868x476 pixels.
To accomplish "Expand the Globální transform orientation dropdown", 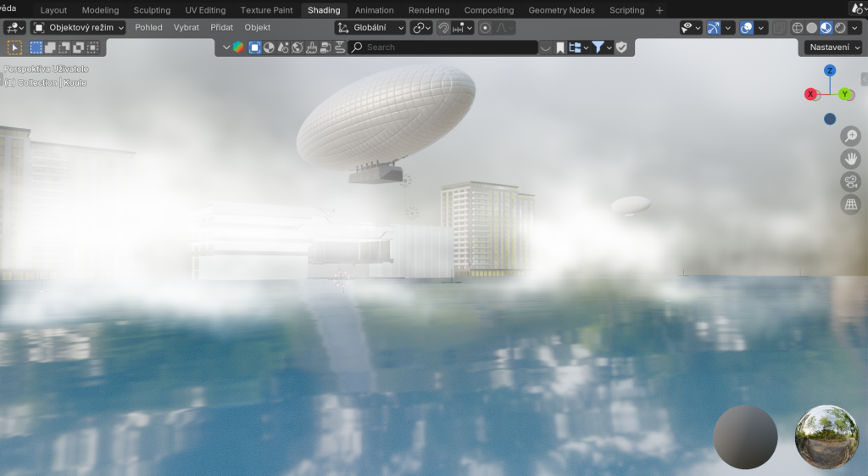I will pos(370,28).
